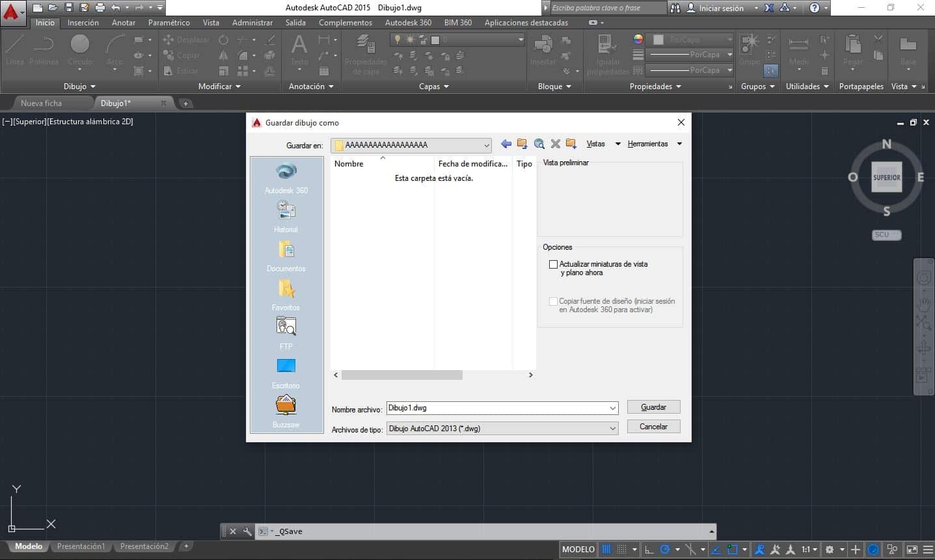Click the Autodesk Exchange X icon in title bar
Screen dimensions: 935x560
click(769, 8)
